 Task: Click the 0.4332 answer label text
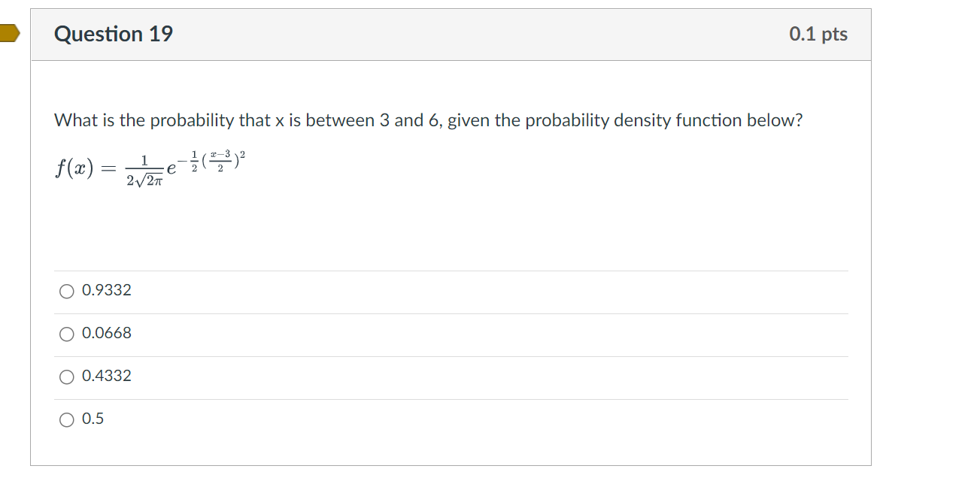106,377
